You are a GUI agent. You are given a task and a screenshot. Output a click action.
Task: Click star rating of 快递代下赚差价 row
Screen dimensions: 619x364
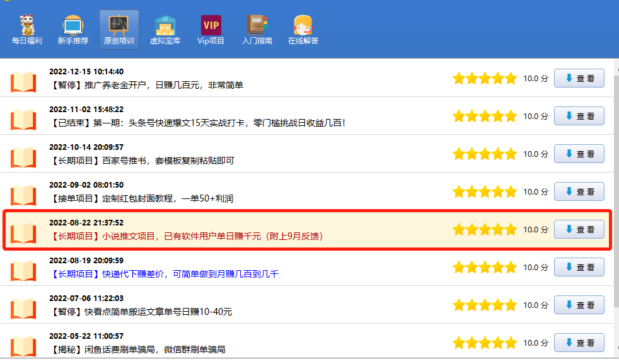pos(485,268)
